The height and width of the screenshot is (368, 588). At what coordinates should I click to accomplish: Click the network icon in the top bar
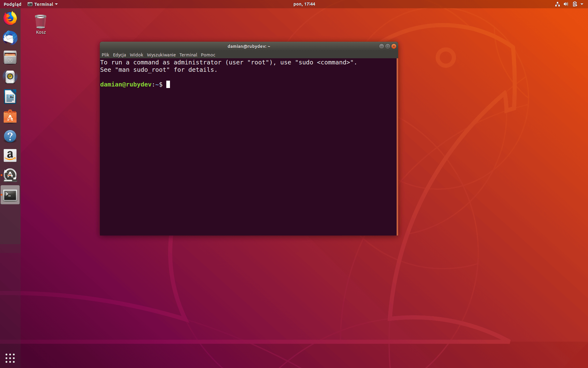tap(557, 4)
